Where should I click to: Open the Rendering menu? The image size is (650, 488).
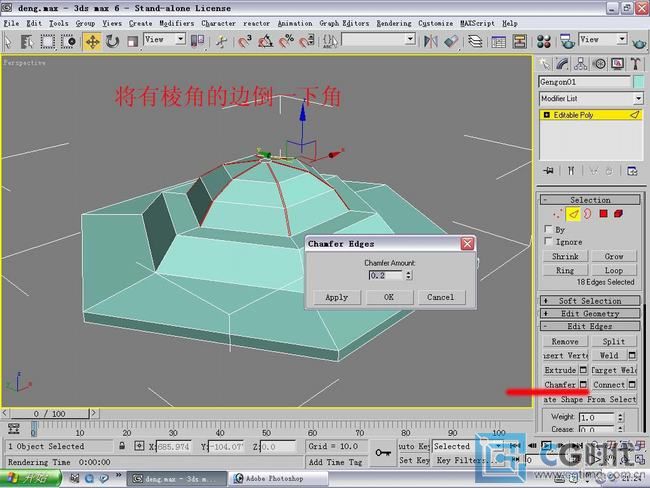394,23
